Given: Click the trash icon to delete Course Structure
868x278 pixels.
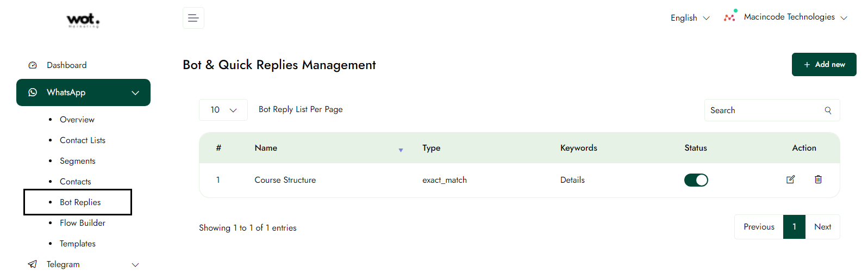Looking at the screenshot, I should [x=818, y=180].
